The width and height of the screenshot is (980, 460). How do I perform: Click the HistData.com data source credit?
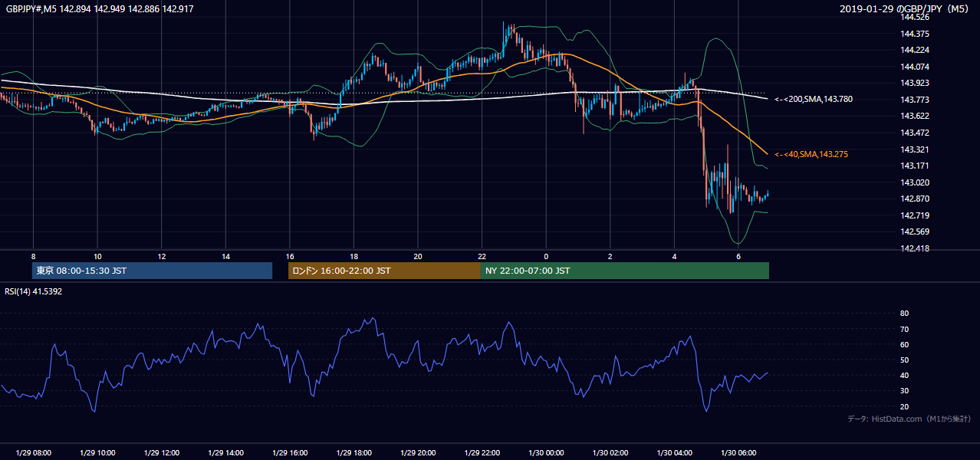click(909, 419)
